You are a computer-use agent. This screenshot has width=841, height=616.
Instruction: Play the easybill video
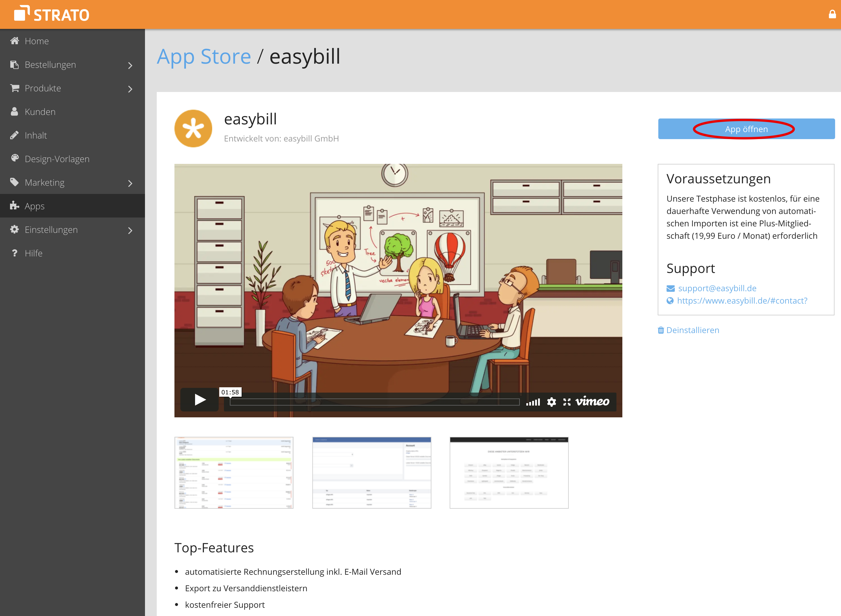(199, 400)
